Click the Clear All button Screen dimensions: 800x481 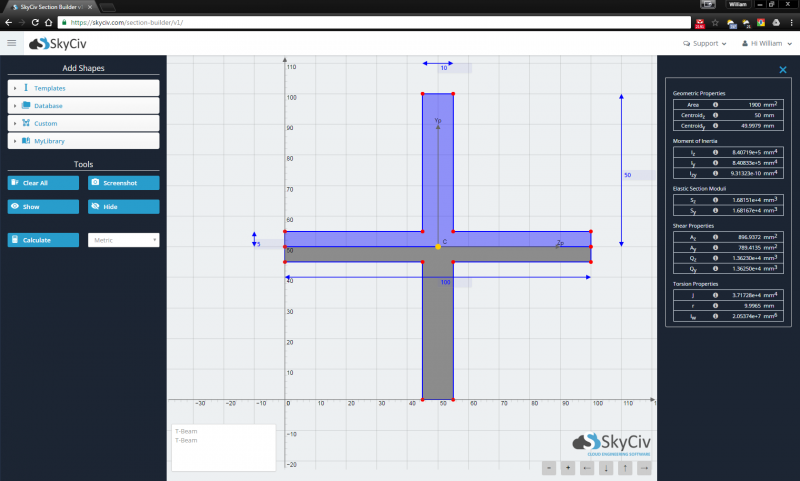point(43,183)
